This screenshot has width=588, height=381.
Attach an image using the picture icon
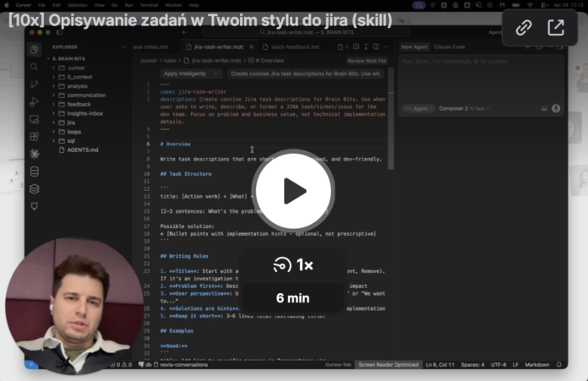pos(544,108)
